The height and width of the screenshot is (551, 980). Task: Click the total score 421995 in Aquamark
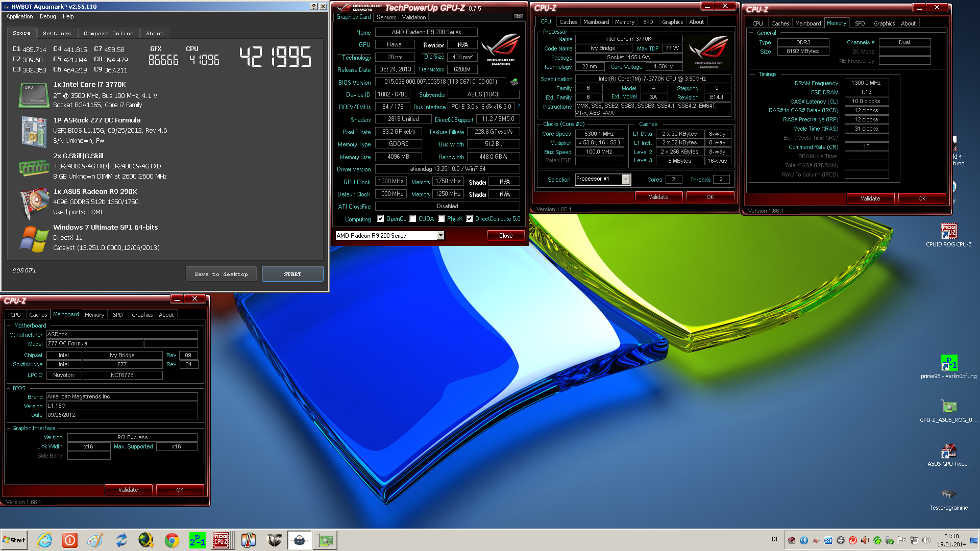tap(276, 57)
